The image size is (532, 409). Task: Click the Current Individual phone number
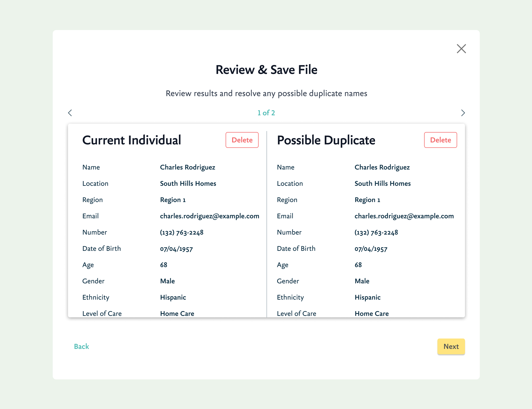tap(181, 233)
